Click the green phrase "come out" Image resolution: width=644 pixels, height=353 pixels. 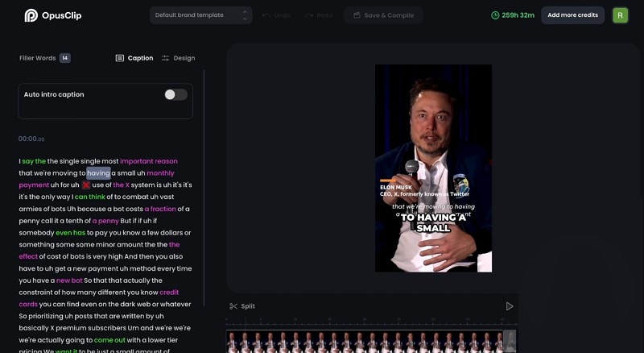click(109, 340)
